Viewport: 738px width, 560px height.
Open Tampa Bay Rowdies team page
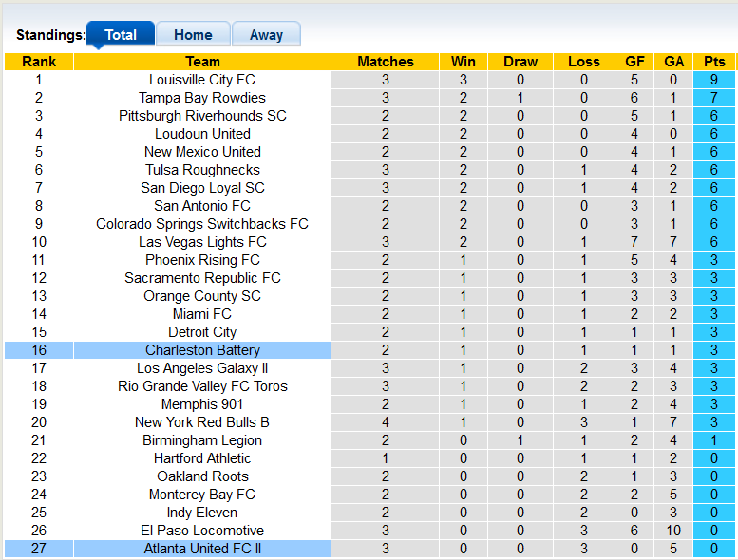tap(202, 98)
